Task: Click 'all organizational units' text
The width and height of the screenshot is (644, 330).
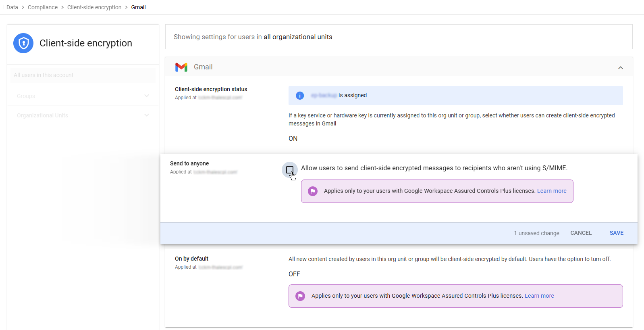Action: pyautogui.click(x=298, y=37)
